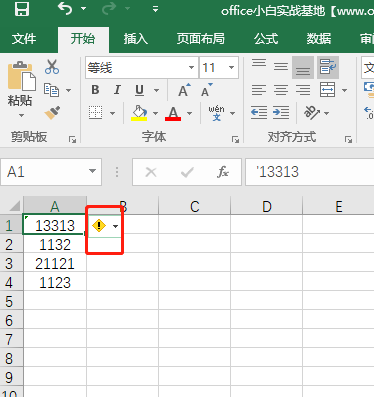The width and height of the screenshot is (374, 397).
Task: Cut selection with the scissors icon
Action: pos(52,67)
